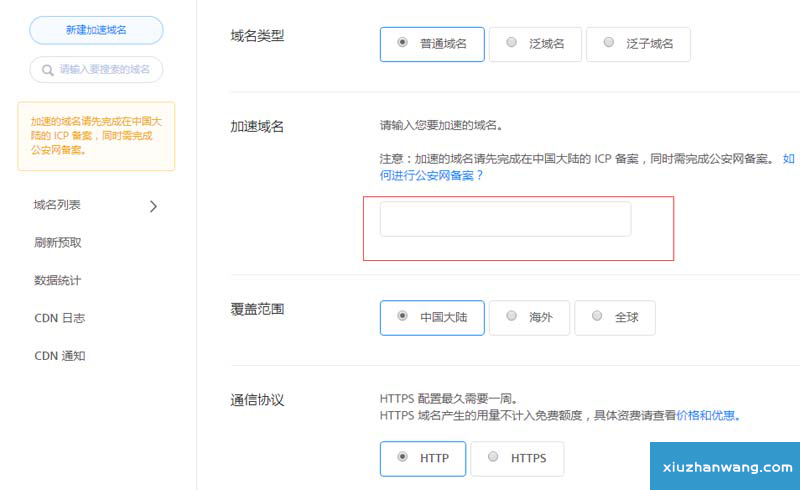Go to 数据统计 in sidebar
800x490 pixels.
click(58, 281)
